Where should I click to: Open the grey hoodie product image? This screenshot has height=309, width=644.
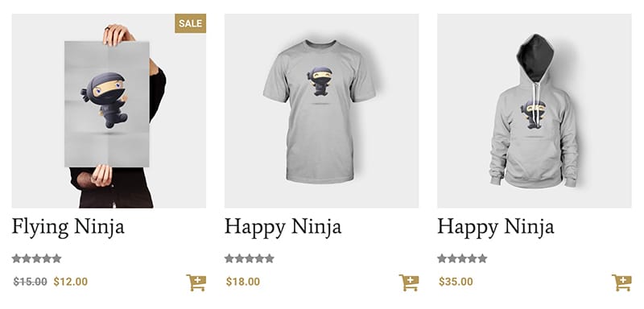(x=535, y=111)
